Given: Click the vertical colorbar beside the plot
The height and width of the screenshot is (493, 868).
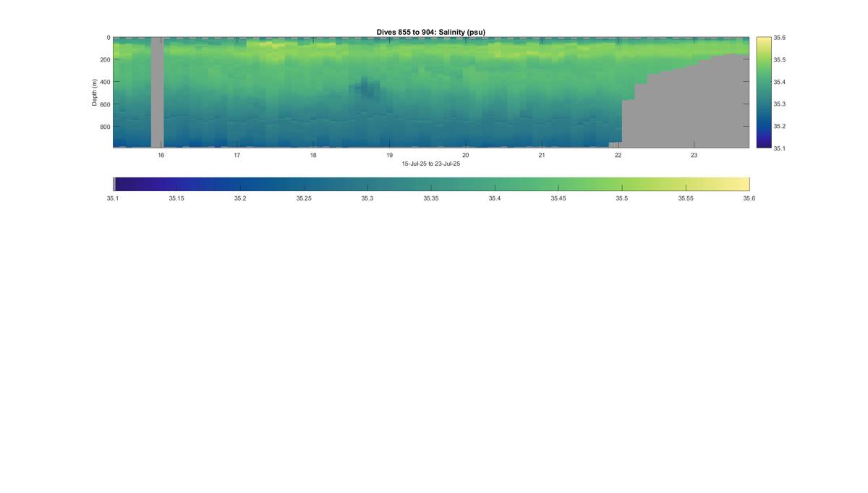Looking at the screenshot, I should point(763,93).
